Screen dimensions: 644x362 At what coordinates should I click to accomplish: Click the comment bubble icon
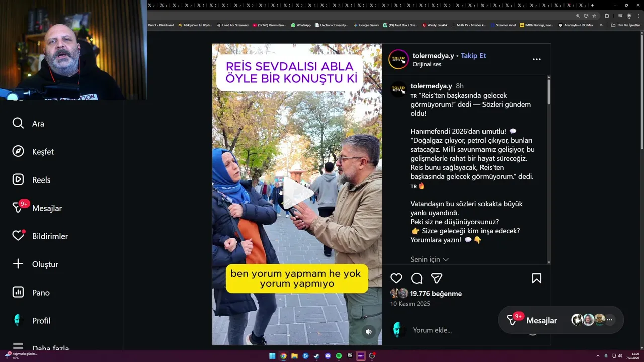tap(417, 278)
